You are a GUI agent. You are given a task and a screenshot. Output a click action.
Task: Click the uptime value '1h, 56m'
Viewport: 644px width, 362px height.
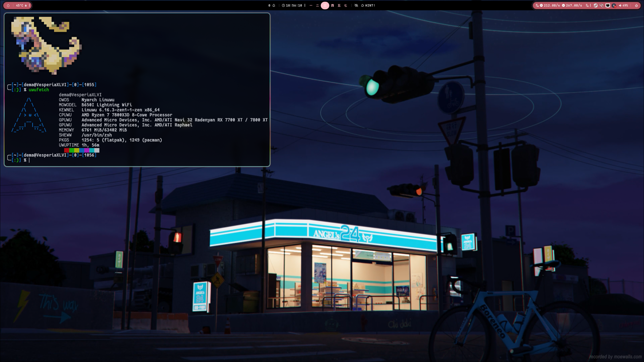click(90, 145)
